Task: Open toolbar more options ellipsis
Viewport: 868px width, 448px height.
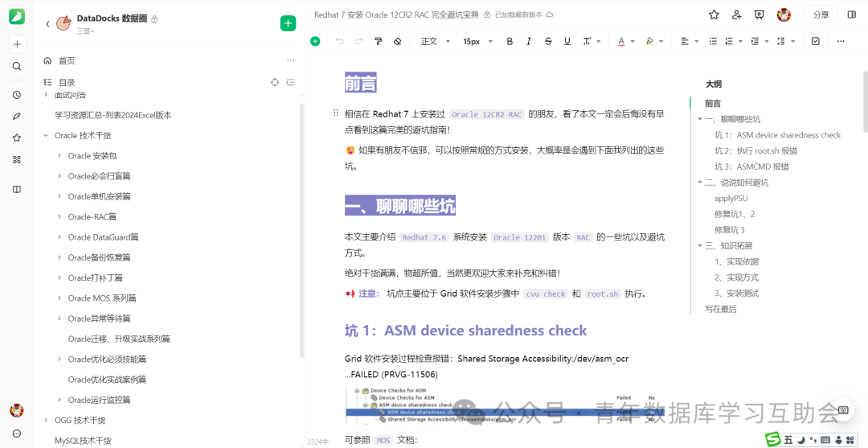Action: coord(841,41)
